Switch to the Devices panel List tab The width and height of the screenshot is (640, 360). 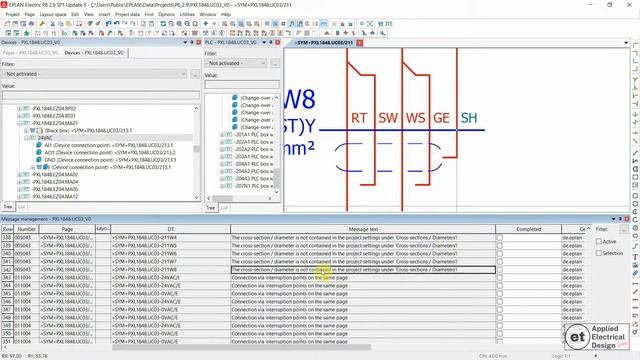point(21,207)
